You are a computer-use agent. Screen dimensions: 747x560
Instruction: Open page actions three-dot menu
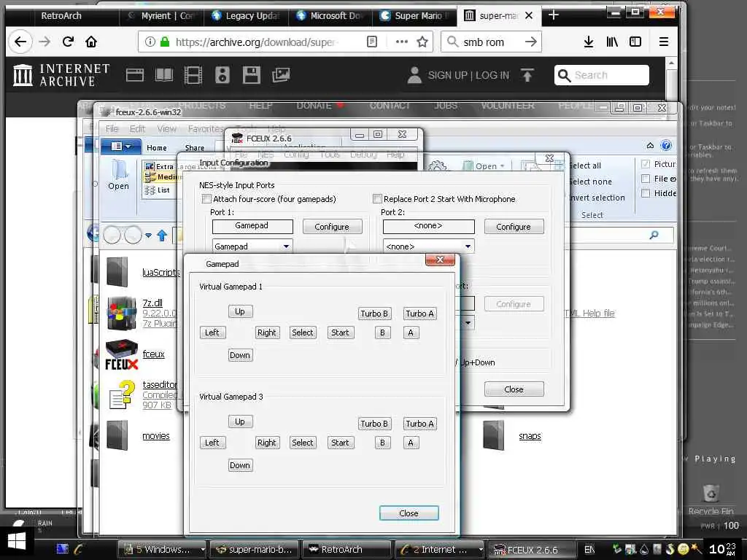(402, 42)
